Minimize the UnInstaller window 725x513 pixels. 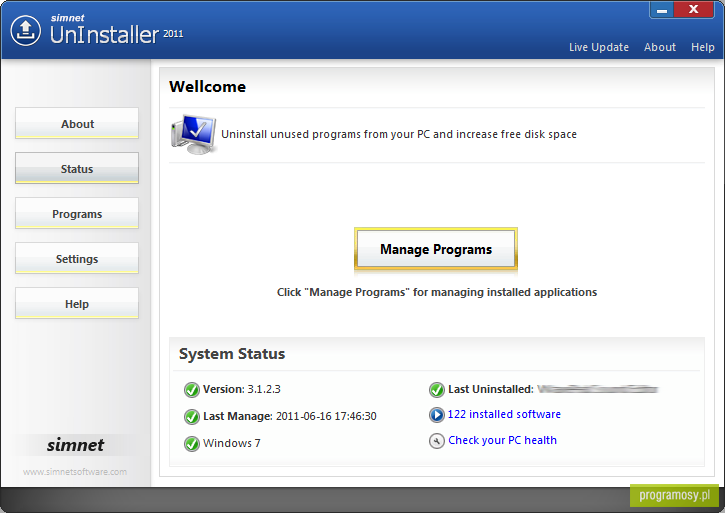[x=662, y=10]
